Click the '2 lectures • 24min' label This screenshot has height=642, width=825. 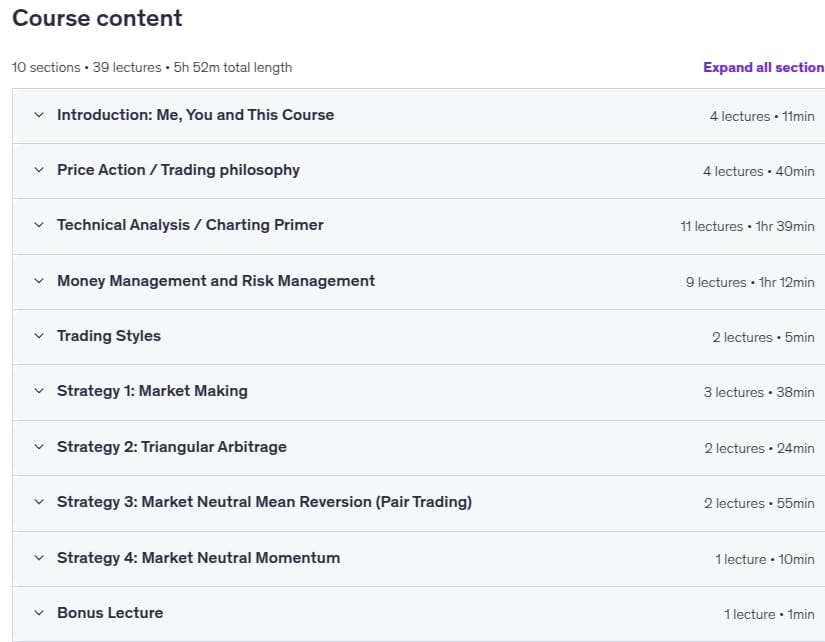coord(759,448)
